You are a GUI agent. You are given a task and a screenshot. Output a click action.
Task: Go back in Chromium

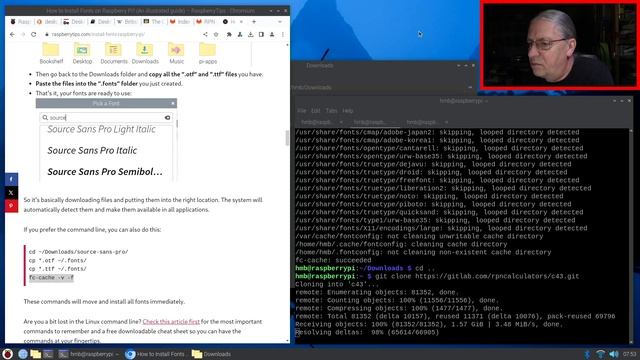pos(12,35)
